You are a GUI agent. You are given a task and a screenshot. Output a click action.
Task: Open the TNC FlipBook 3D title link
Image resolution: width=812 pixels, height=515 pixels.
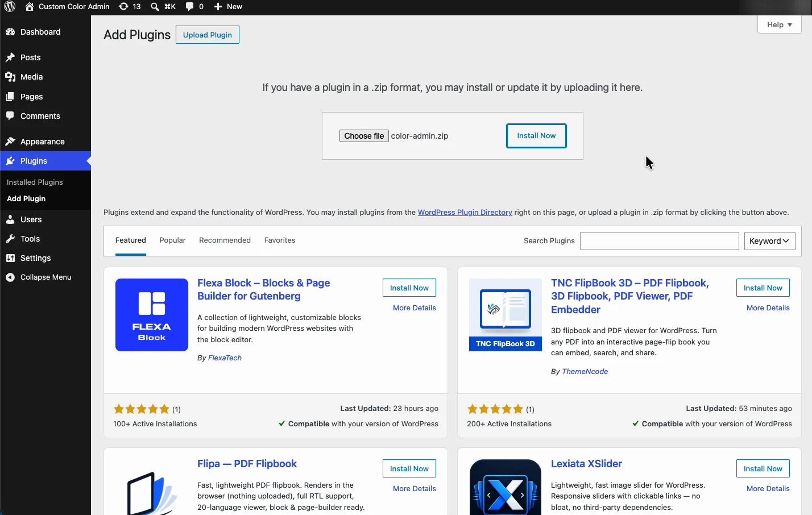pyautogui.click(x=629, y=296)
